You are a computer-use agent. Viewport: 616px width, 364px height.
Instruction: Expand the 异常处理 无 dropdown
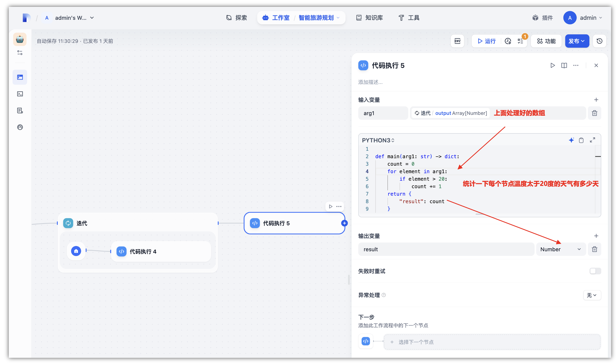point(592,295)
